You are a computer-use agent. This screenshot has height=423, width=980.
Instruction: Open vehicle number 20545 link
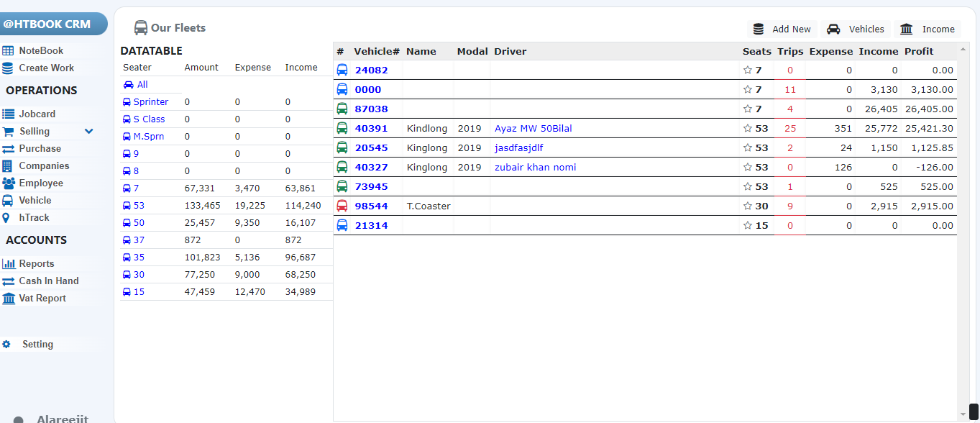371,148
